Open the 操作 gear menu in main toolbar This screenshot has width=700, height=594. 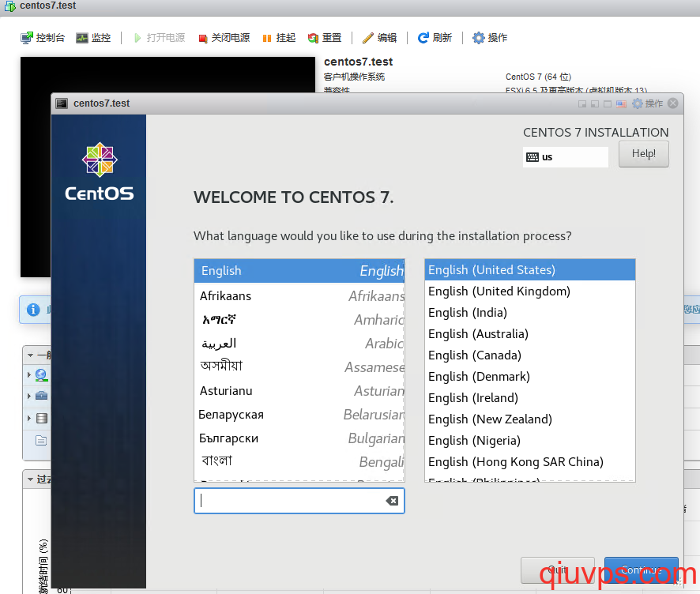[x=490, y=38]
